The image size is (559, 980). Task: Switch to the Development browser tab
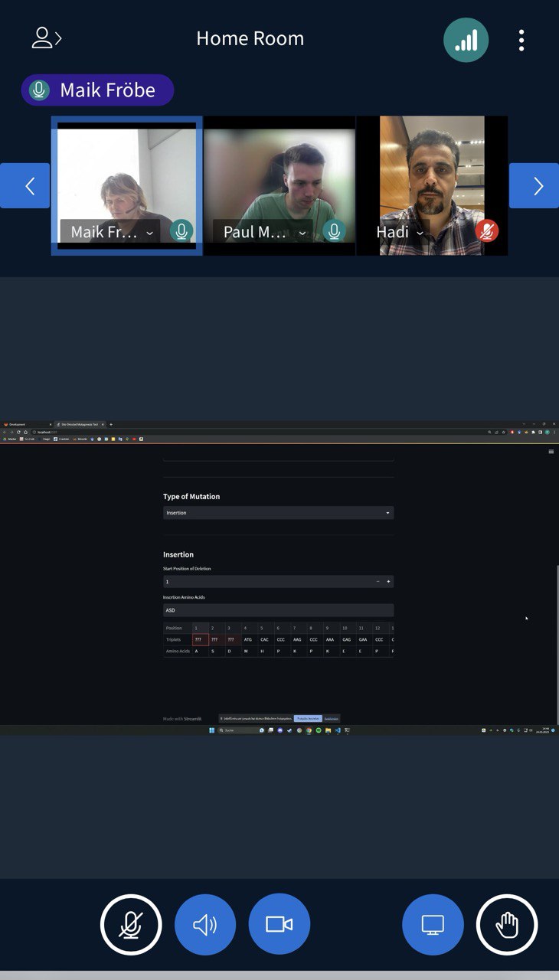coord(23,424)
